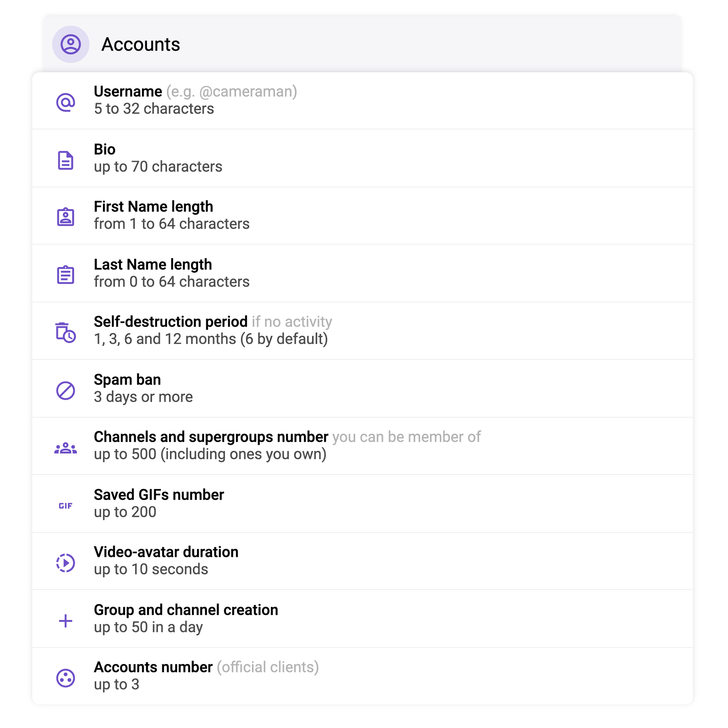Select the Accounts section header title
728x728 pixels.
(141, 44)
